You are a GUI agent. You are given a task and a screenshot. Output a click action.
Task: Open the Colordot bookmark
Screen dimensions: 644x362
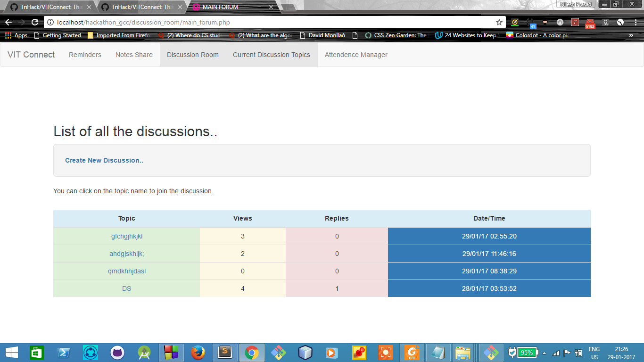tap(537, 35)
